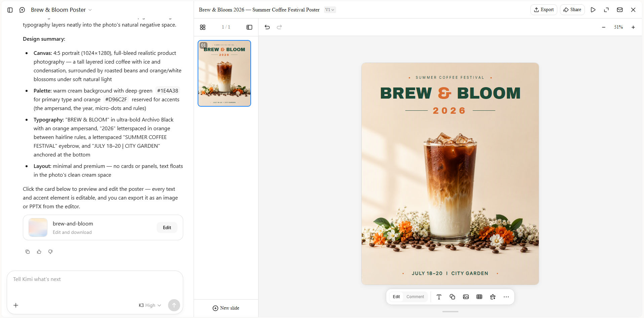
Task: Insert a table
Action: pyautogui.click(x=479, y=297)
